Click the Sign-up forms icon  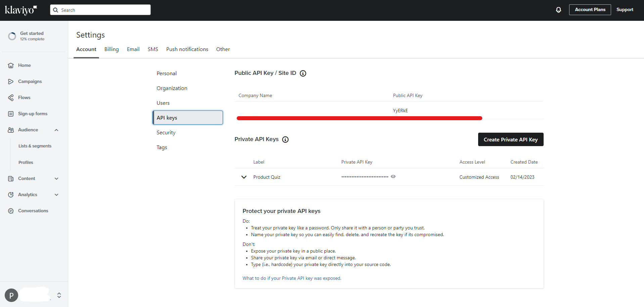click(11, 114)
